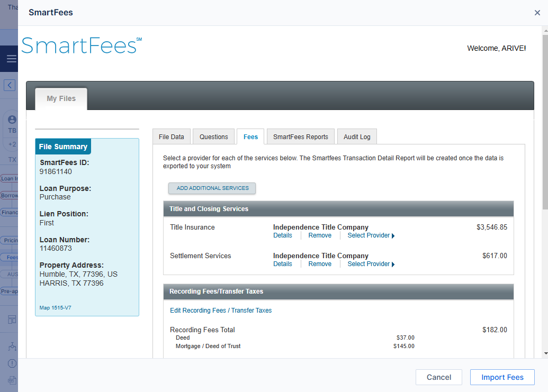Click the AUS pill in background sidebar
The width and height of the screenshot is (548, 392).
(x=10, y=274)
